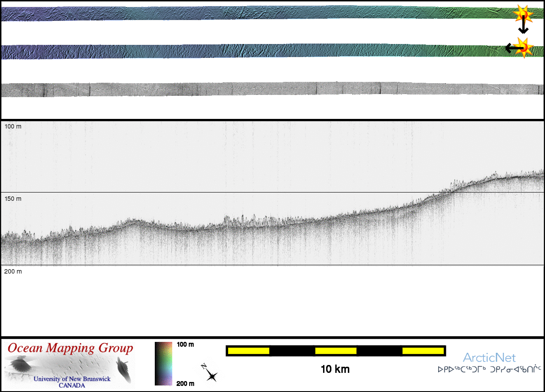Click the 100 m depth label in the profile
The width and height of the screenshot is (545, 392).
(x=13, y=126)
